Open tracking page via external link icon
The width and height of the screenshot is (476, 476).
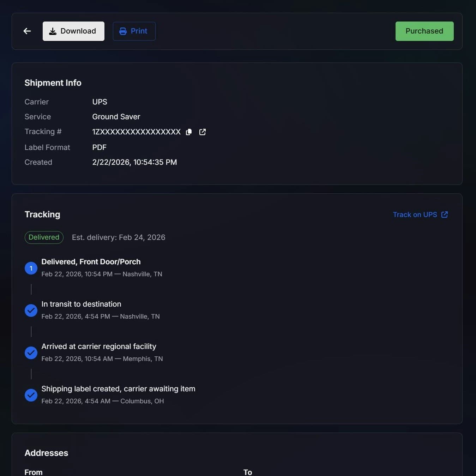(203, 132)
